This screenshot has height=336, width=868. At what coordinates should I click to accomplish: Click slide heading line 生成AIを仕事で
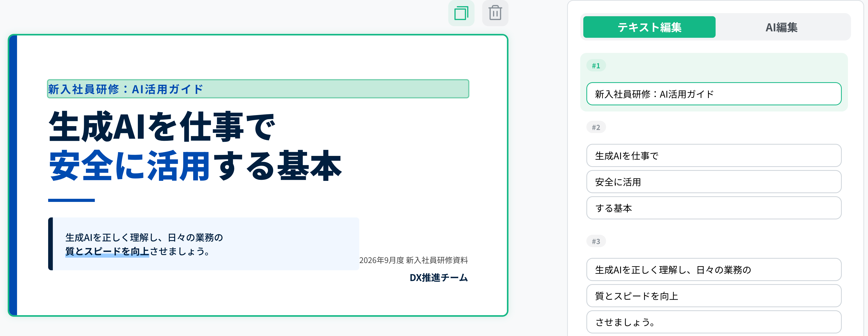click(162, 127)
